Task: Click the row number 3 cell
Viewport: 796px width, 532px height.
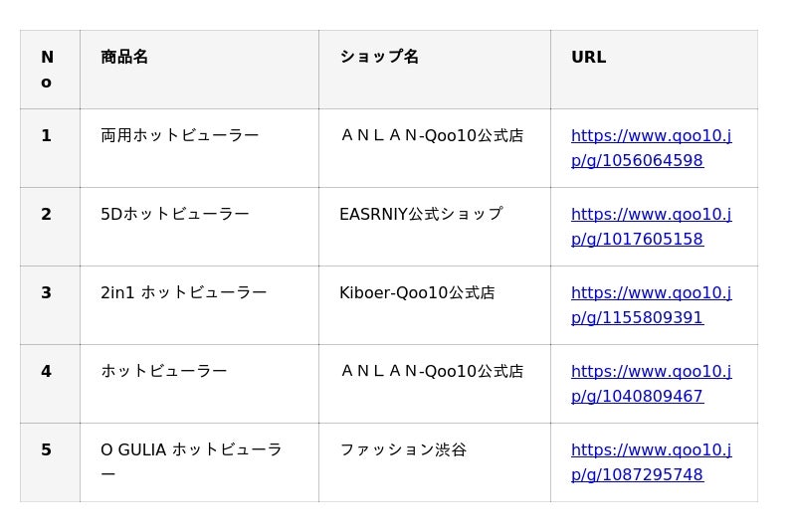Action: coord(47,292)
